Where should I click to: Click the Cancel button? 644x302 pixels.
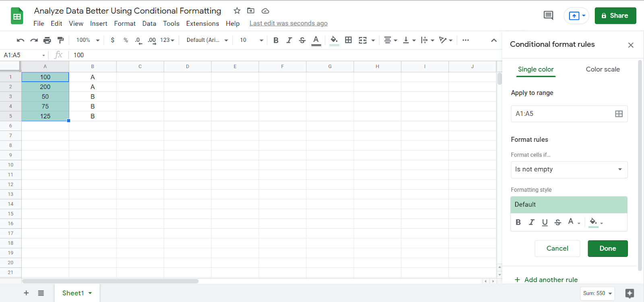tap(557, 248)
